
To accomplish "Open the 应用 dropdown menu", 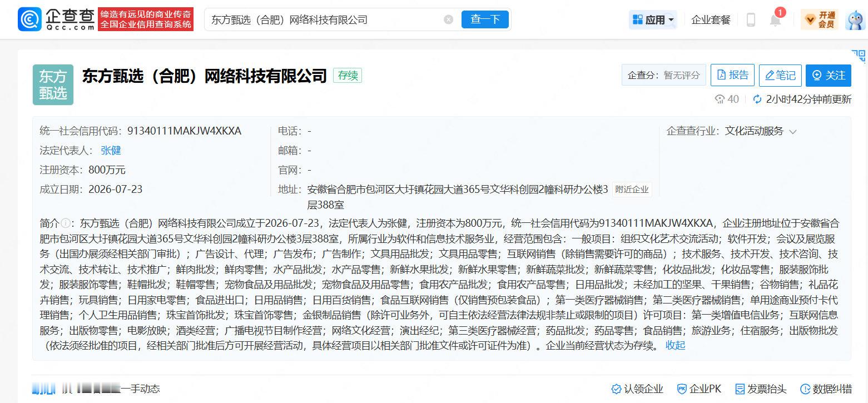I will pyautogui.click(x=653, y=20).
